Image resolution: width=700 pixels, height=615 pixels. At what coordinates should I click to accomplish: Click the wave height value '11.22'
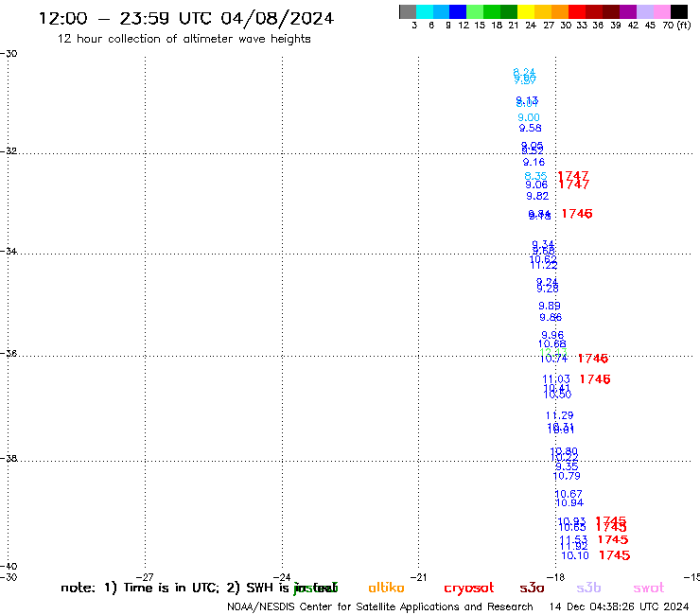tap(544, 266)
